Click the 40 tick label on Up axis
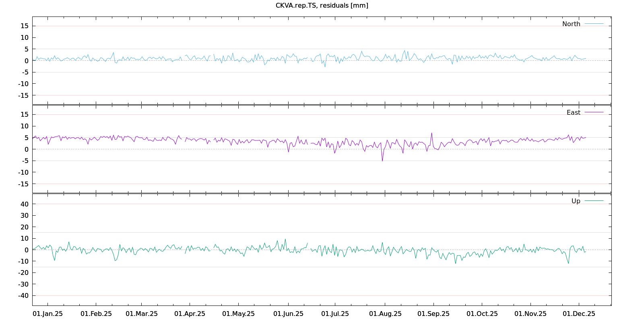The height and width of the screenshot is (322, 644). point(25,204)
